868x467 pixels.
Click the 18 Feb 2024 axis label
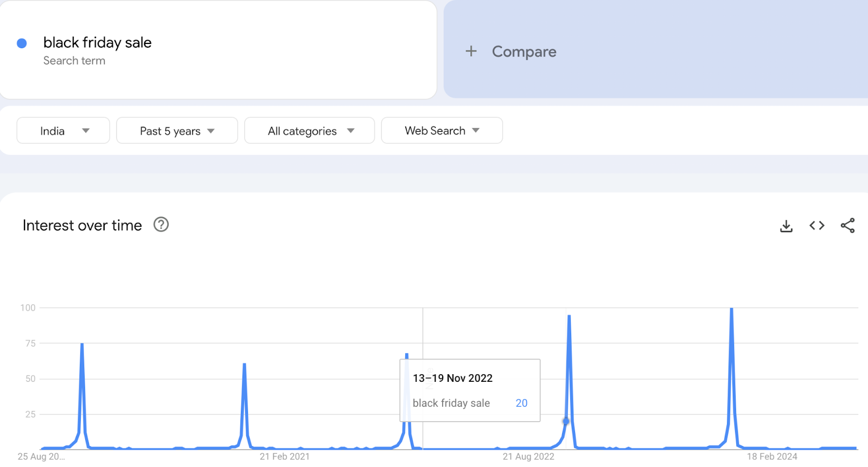coord(771,457)
